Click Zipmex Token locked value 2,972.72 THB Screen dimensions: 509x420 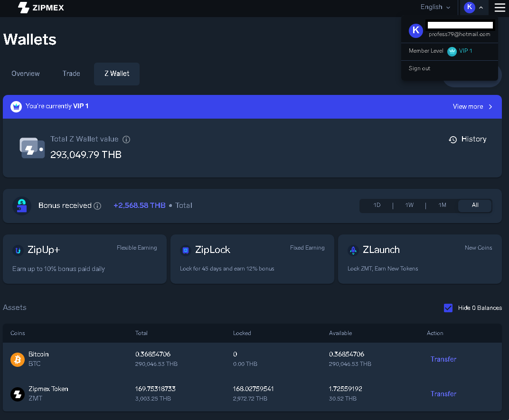250,399
